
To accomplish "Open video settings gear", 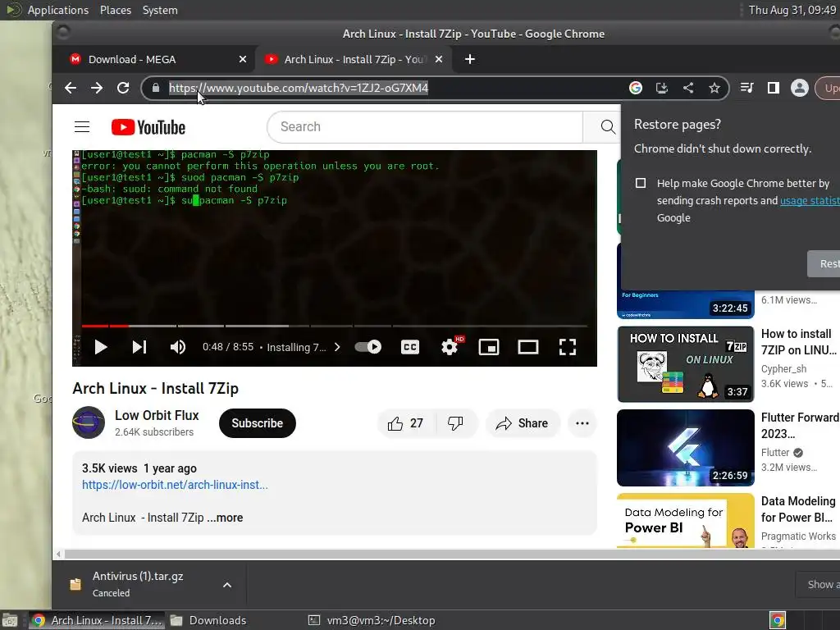I will (450, 347).
